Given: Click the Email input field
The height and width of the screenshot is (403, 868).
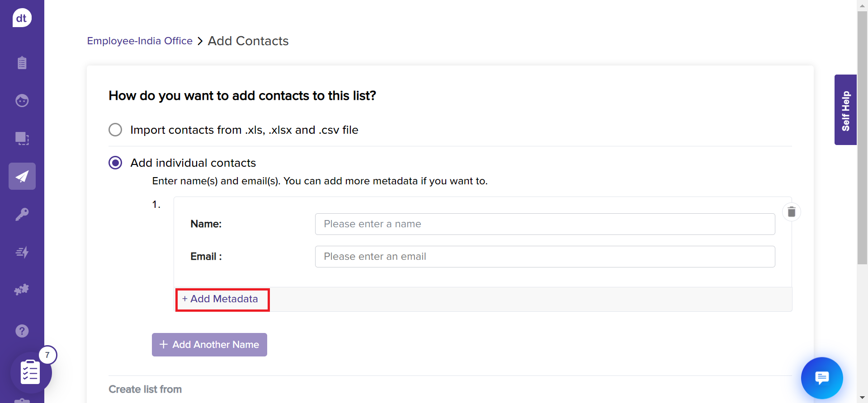Looking at the screenshot, I should (545, 257).
